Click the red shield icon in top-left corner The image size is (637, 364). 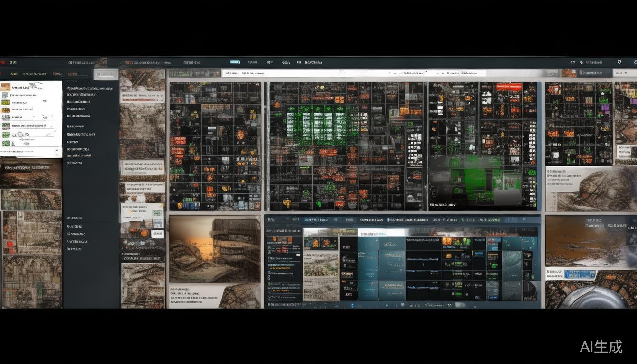tap(3, 62)
